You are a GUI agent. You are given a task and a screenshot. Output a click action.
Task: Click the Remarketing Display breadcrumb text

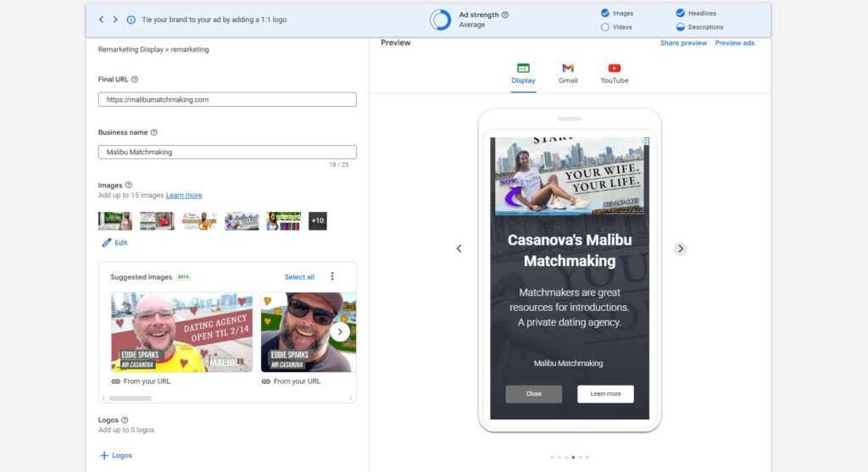[x=131, y=50]
